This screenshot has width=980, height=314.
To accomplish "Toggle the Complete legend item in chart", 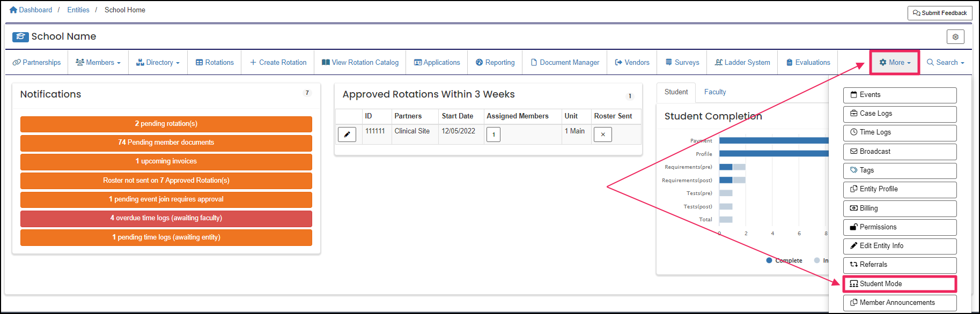I will pyautogui.click(x=784, y=260).
